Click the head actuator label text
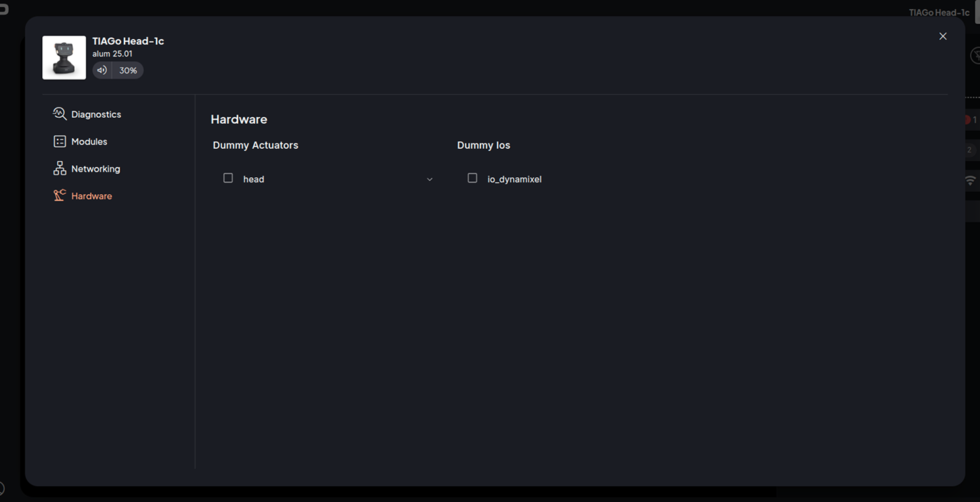 click(253, 179)
